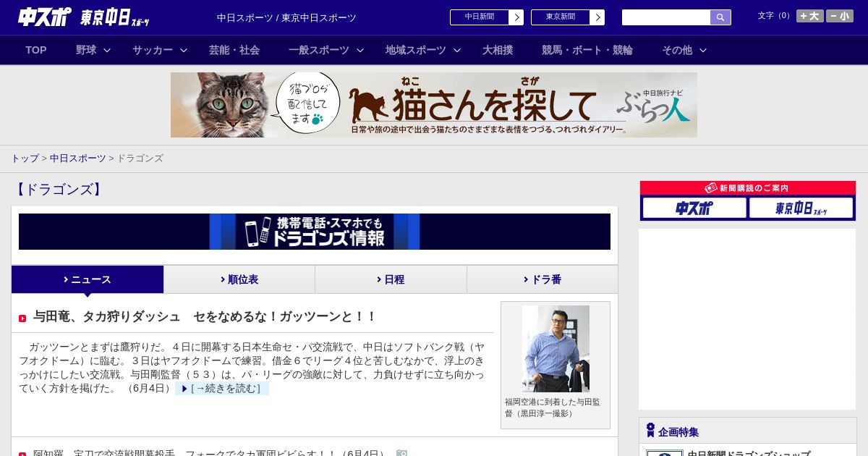
Task: Expand the 野球 dropdown chevron
Action: coord(107,50)
